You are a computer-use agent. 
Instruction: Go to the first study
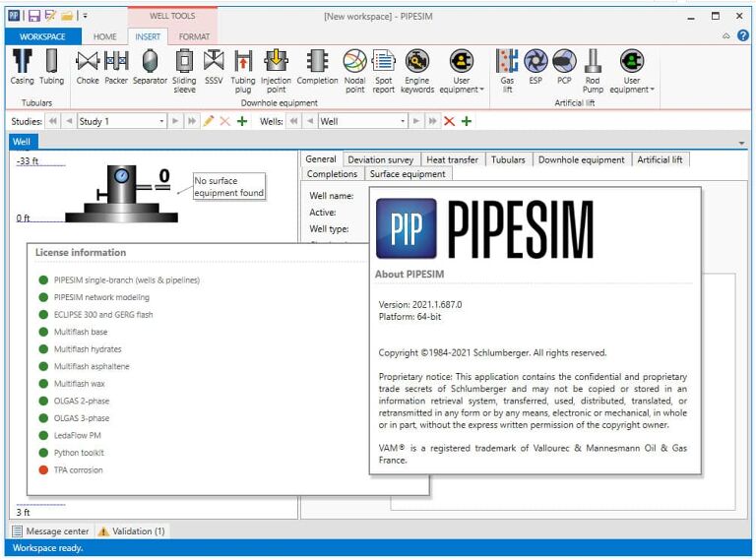coord(53,121)
